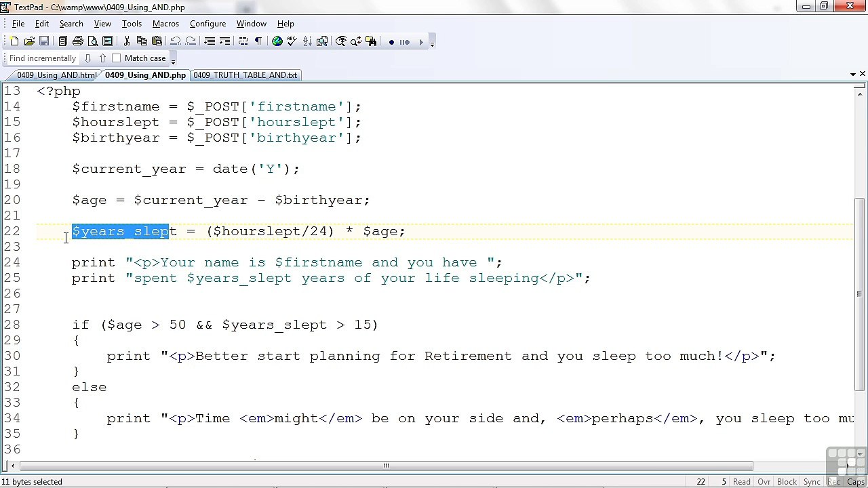Open the File menu
The width and height of the screenshot is (868, 488).
(18, 24)
